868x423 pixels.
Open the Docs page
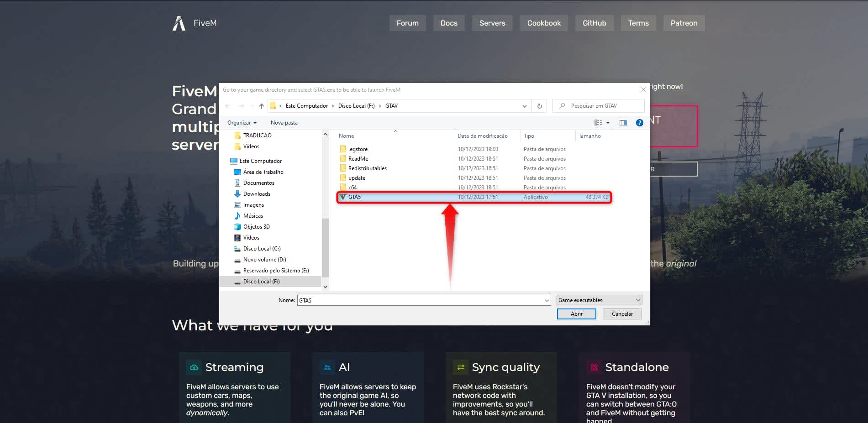[449, 23]
